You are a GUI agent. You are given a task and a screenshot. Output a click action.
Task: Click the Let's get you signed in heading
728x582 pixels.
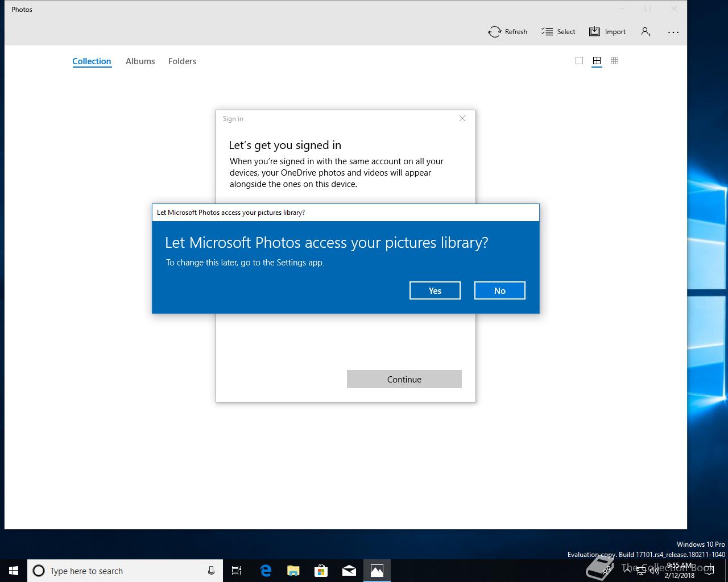pos(285,145)
